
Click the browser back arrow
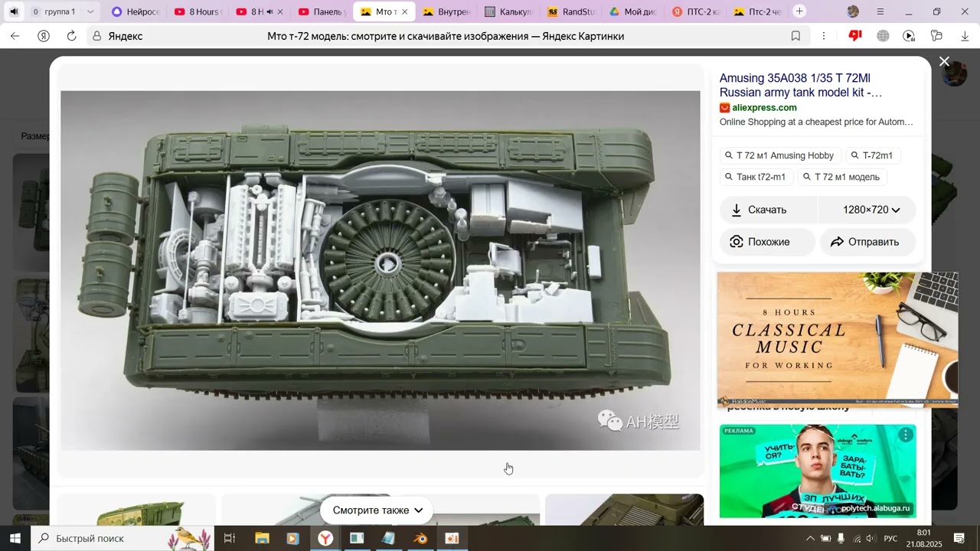(x=15, y=36)
